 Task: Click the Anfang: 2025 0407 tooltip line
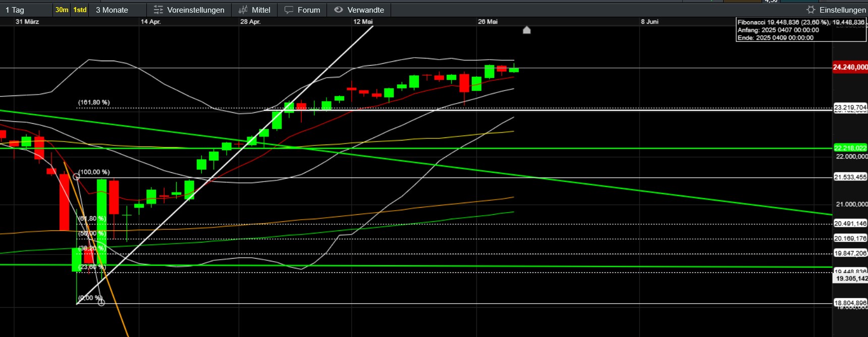778,30
